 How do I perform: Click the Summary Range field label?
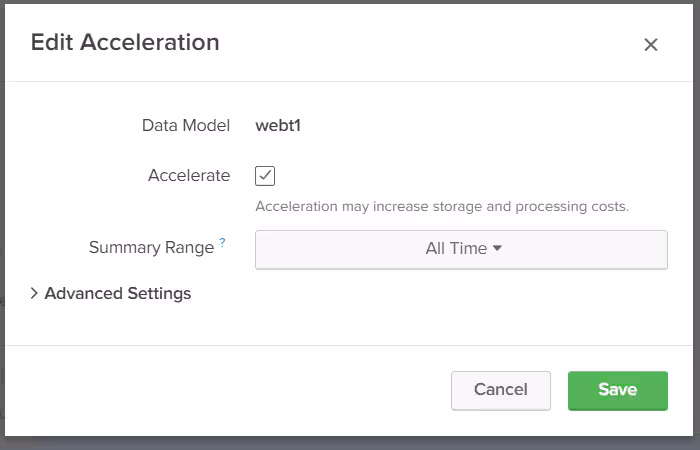(151, 248)
